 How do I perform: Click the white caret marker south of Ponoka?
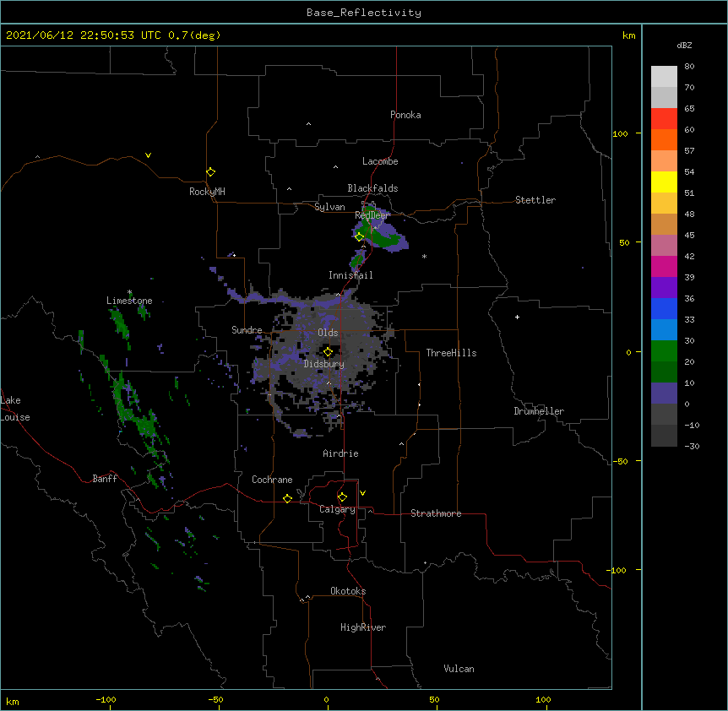tap(308, 124)
